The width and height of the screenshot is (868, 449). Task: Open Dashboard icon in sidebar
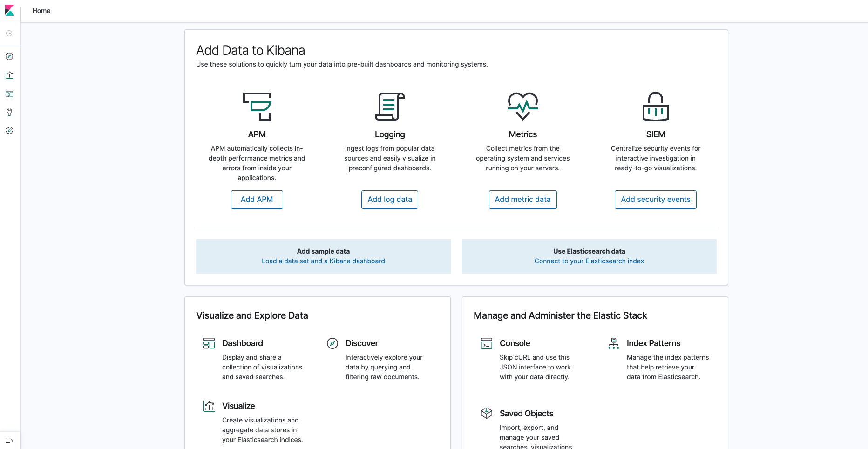[9, 94]
